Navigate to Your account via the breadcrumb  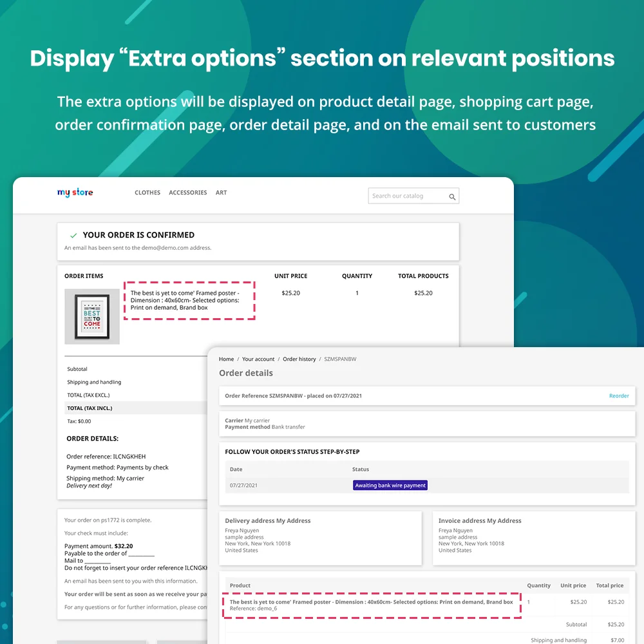258,359
